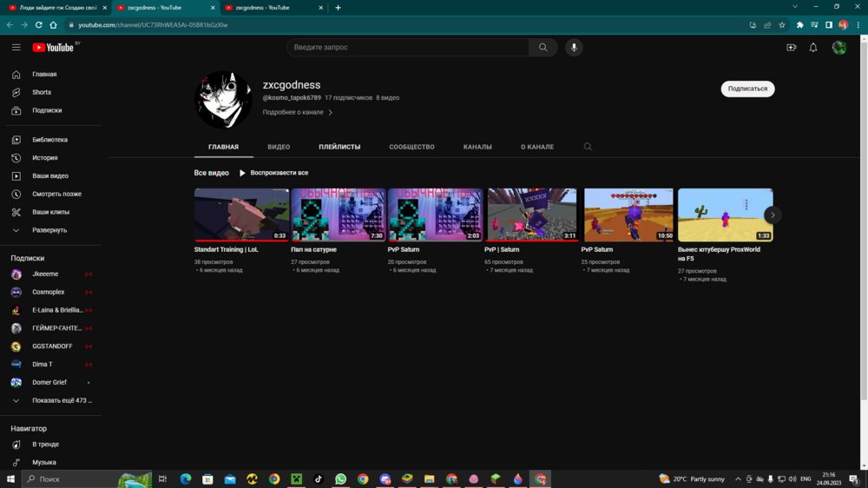
Task: Open the PvP | Saturn 3:11 thumbnail
Action: pyautogui.click(x=531, y=215)
